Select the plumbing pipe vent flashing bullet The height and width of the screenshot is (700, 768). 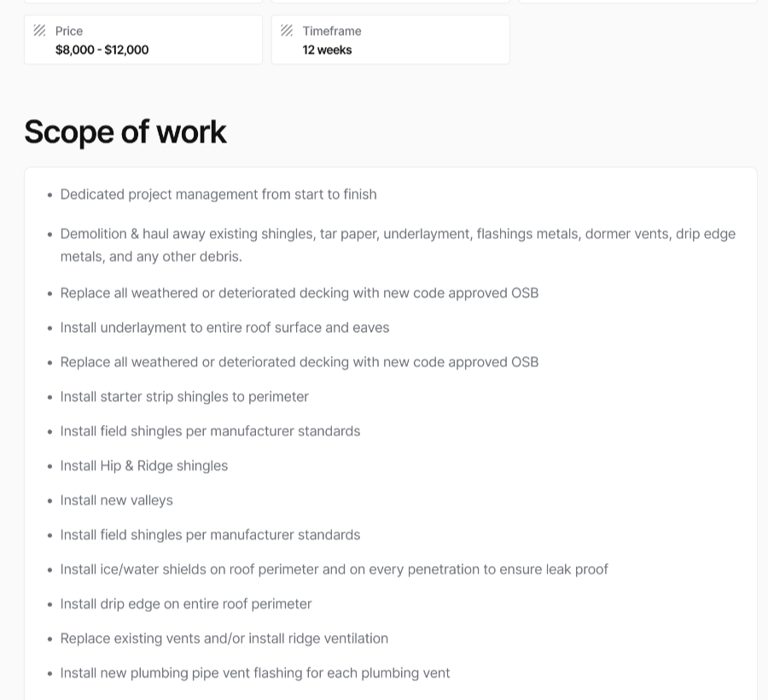pyautogui.click(x=255, y=673)
